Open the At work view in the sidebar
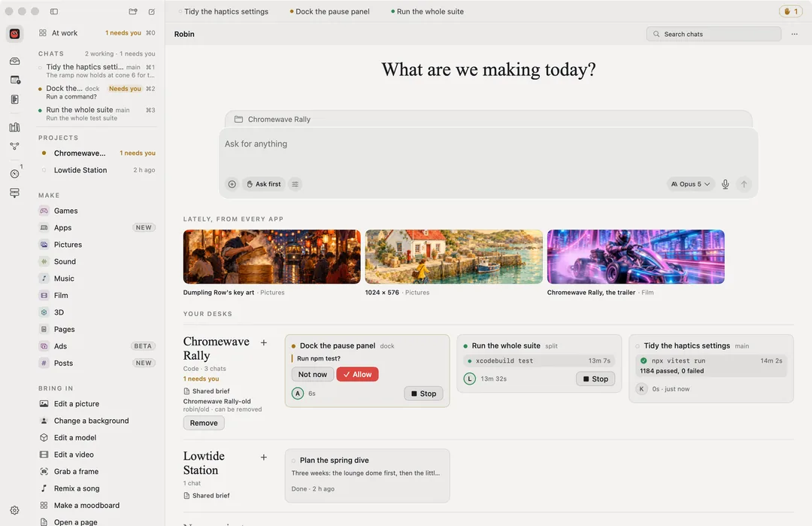This screenshot has height=526, width=812. (x=97, y=32)
